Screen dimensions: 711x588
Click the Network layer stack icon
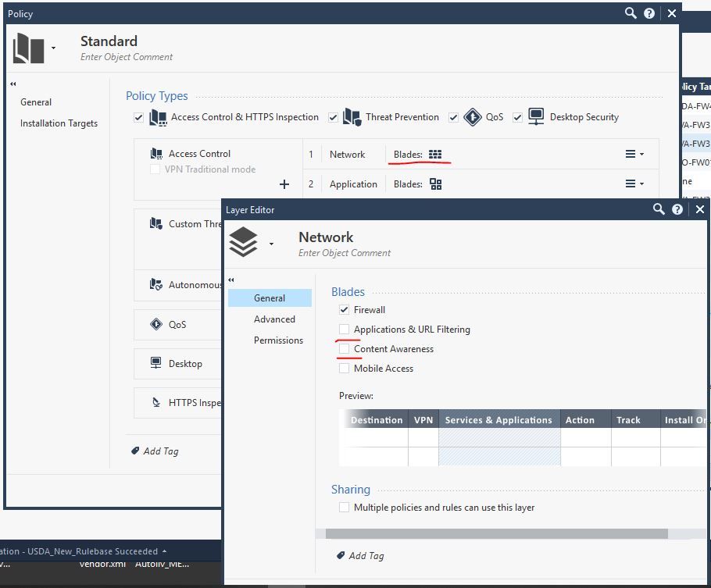click(243, 244)
